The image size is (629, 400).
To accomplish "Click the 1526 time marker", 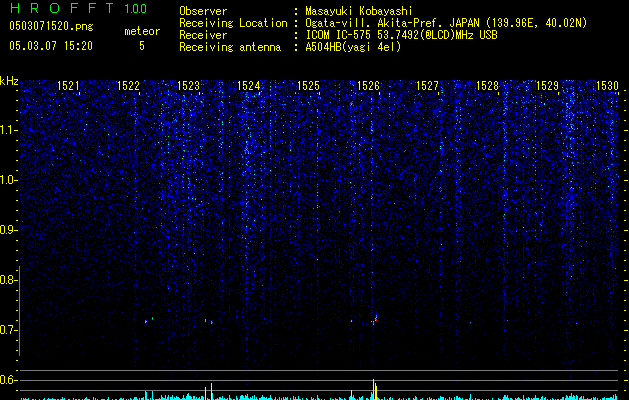I will click(x=368, y=86).
